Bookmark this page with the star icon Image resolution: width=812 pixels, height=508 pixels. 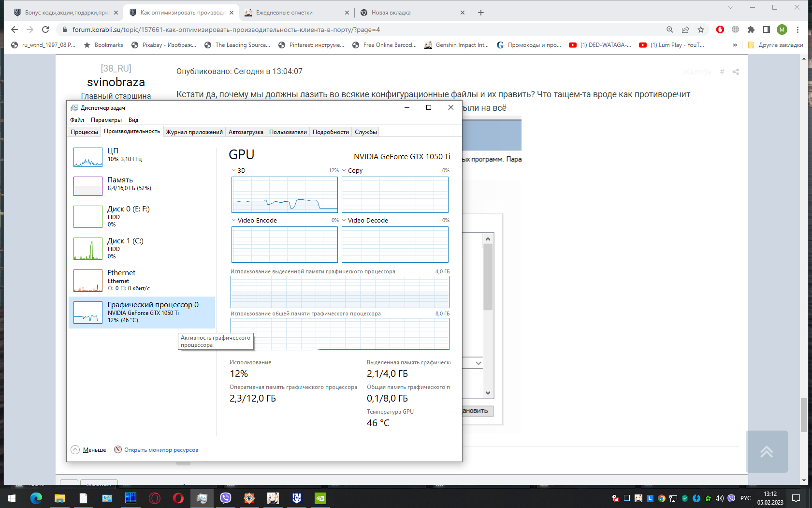[x=701, y=30]
